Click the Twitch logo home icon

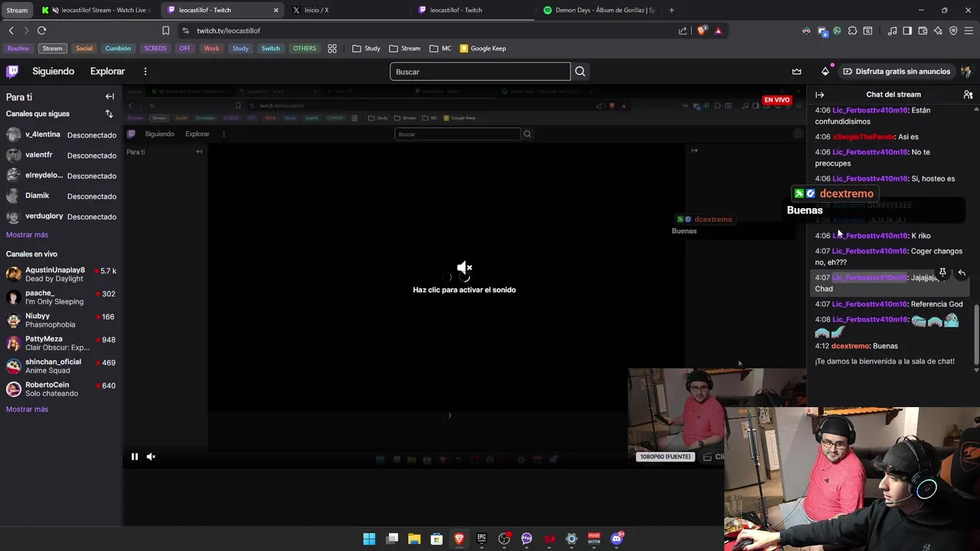[x=12, y=71]
